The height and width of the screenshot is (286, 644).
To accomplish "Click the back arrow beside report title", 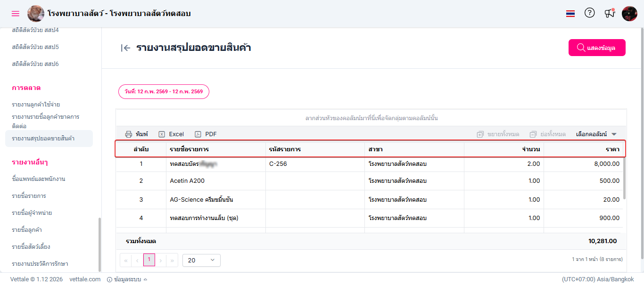I will click(125, 48).
